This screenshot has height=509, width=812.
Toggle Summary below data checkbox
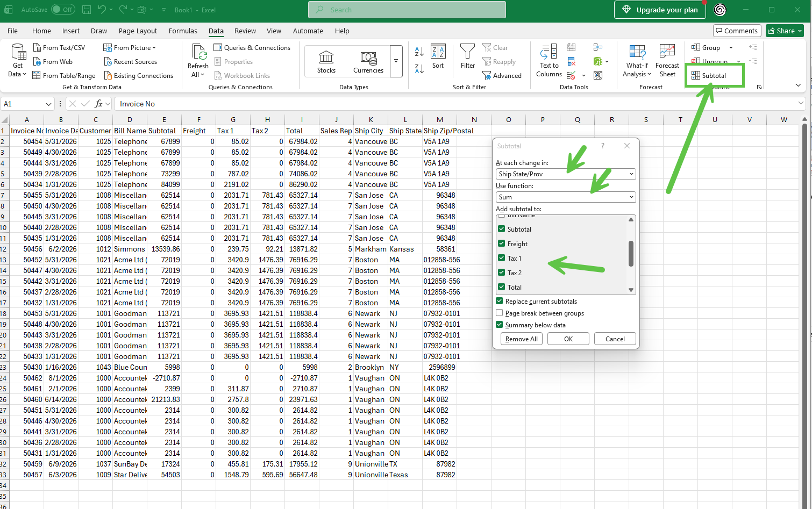(500, 325)
